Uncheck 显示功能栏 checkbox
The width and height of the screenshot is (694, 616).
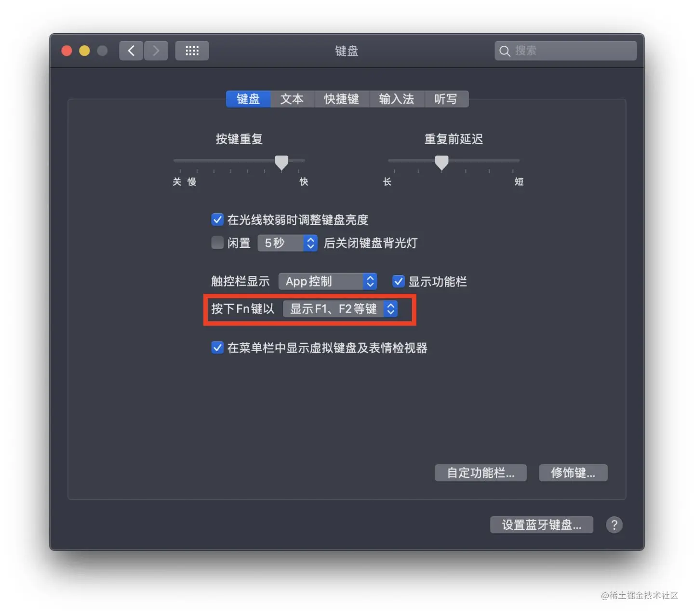[x=398, y=281]
